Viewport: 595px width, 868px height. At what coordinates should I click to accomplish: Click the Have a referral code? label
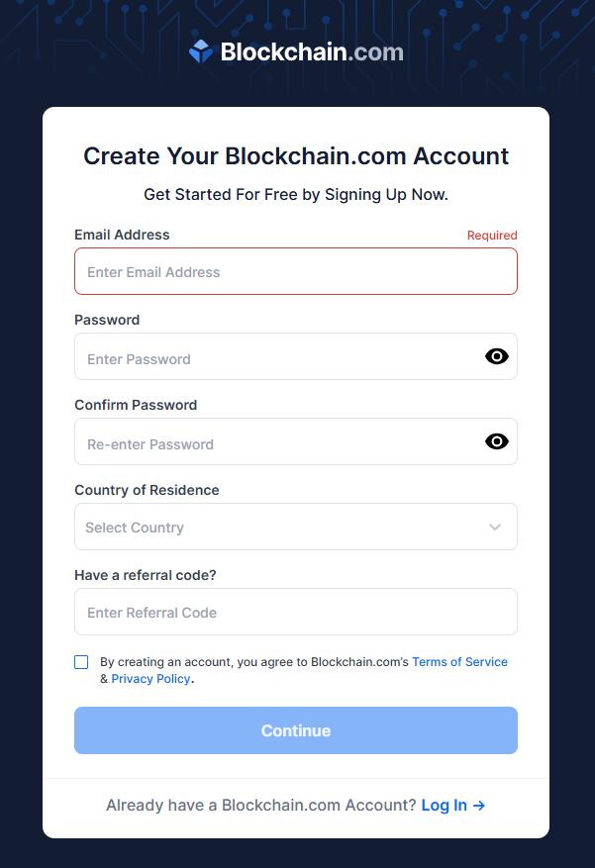click(x=145, y=575)
